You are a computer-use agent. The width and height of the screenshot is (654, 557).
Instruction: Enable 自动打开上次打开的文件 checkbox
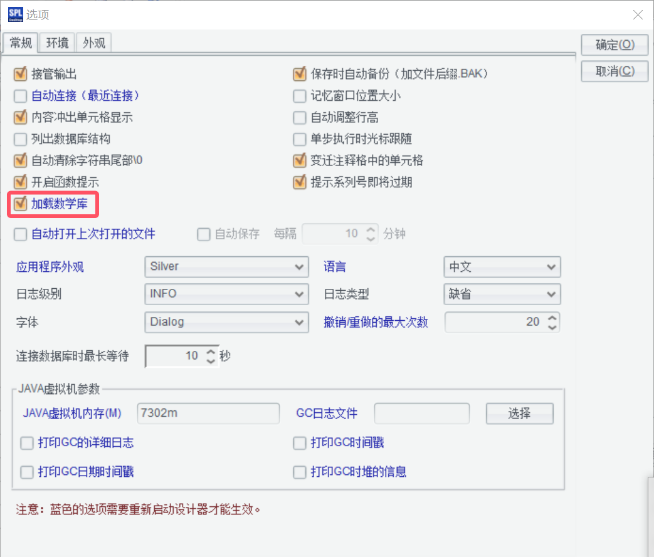pos(20,234)
